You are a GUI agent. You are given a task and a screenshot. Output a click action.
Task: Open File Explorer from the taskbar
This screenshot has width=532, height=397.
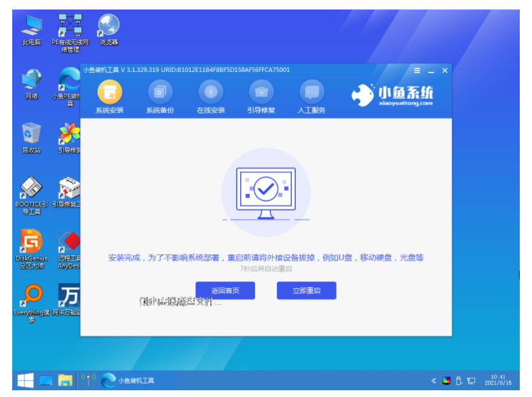(x=65, y=380)
